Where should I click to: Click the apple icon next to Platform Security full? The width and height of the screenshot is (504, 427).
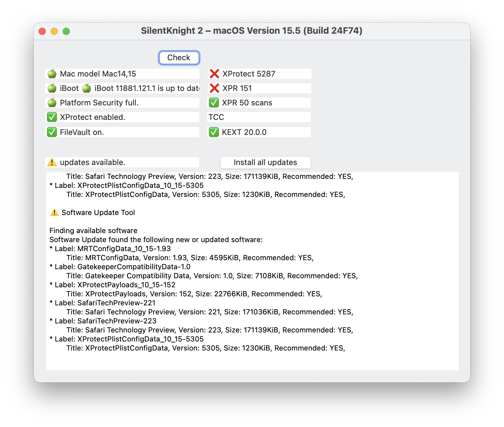click(52, 103)
